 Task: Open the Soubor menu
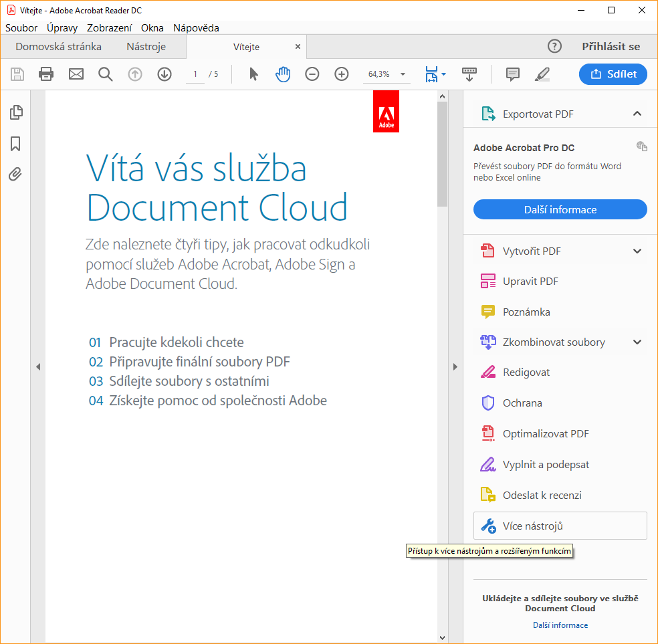tap(21, 27)
